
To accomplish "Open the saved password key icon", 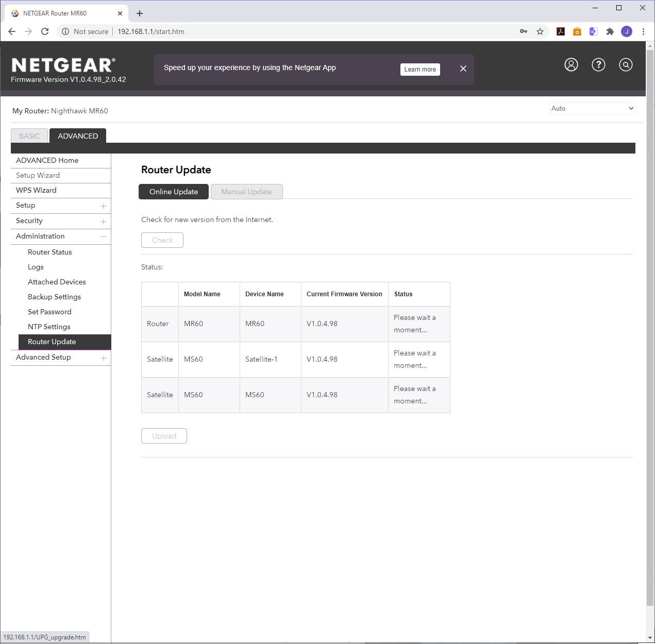I will 524,31.
